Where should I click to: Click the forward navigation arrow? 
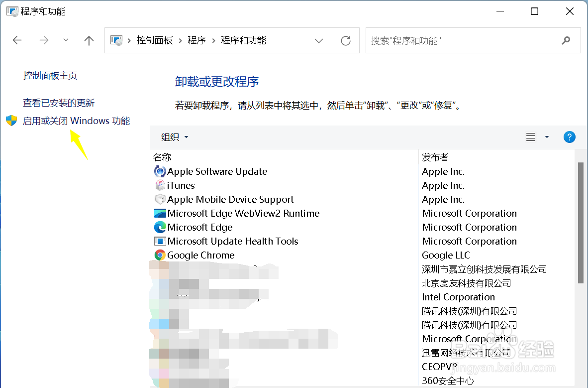pos(44,40)
